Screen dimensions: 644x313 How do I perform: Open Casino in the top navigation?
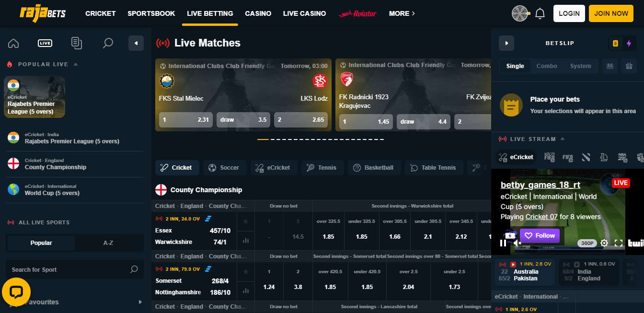(x=258, y=13)
